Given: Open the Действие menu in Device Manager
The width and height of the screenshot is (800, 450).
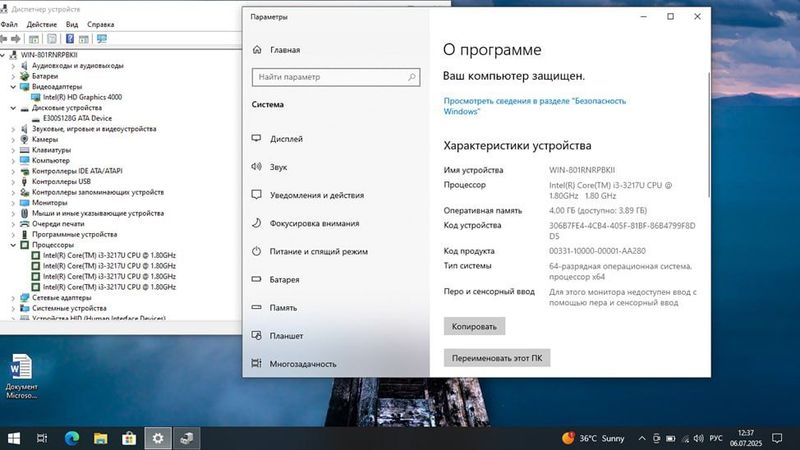Looking at the screenshot, I should coord(42,24).
